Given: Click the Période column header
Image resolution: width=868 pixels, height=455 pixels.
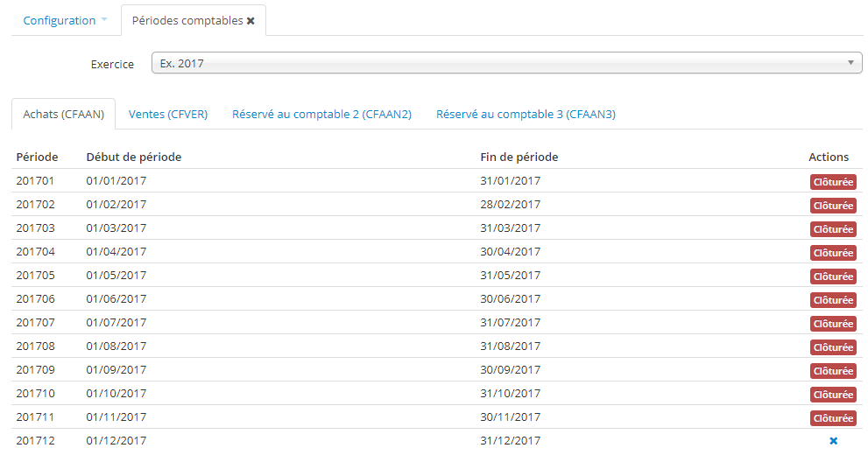Looking at the screenshot, I should [37, 157].
